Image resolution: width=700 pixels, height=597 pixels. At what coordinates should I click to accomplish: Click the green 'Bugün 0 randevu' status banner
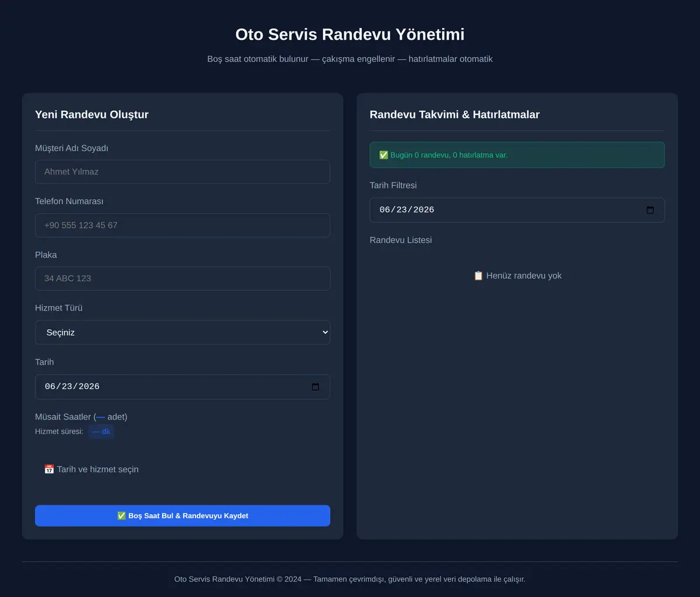point(517,155)
